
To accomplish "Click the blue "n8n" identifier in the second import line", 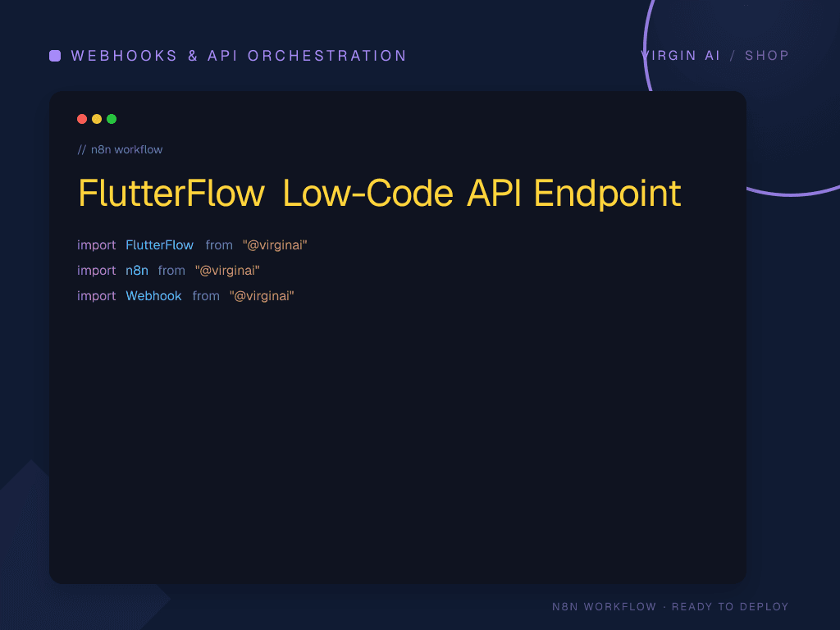I will click(x=137, y=271).
